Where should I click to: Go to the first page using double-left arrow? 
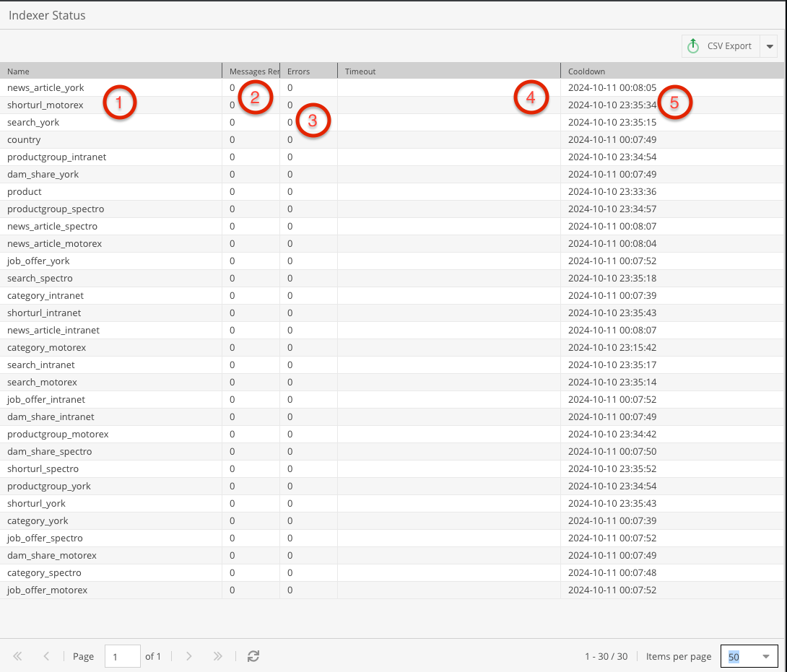click(x=18, y=656)
